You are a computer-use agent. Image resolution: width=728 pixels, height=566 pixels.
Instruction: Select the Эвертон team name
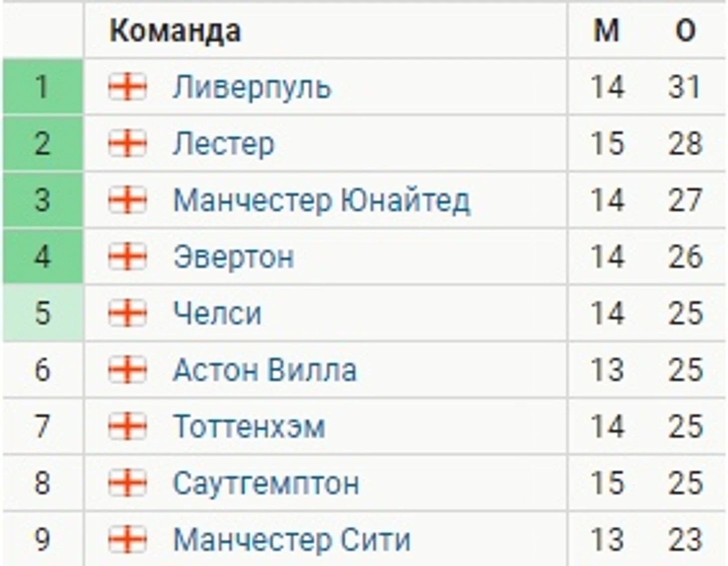pyautogui.click(x=233, y=257)
